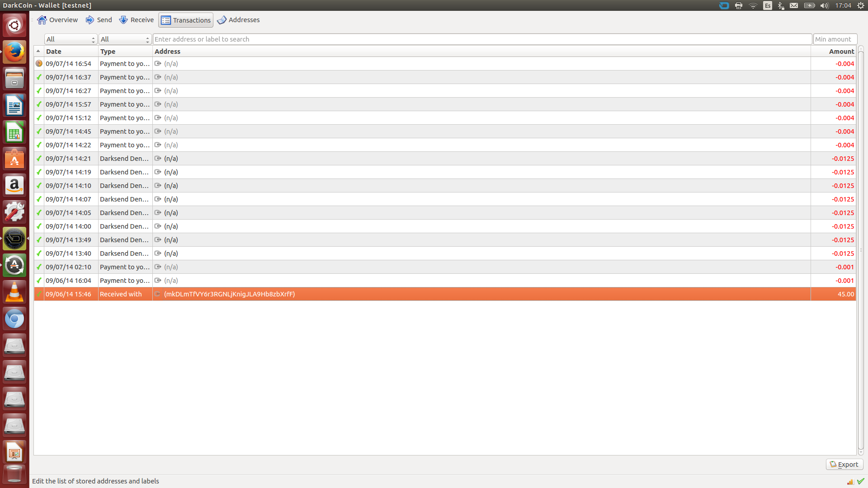868x488 pixels.
Task: Click the mkDLmTfVY6r3RGNLjKnigJLA9Hb8zbXrfF address
Action: point(229,294)
